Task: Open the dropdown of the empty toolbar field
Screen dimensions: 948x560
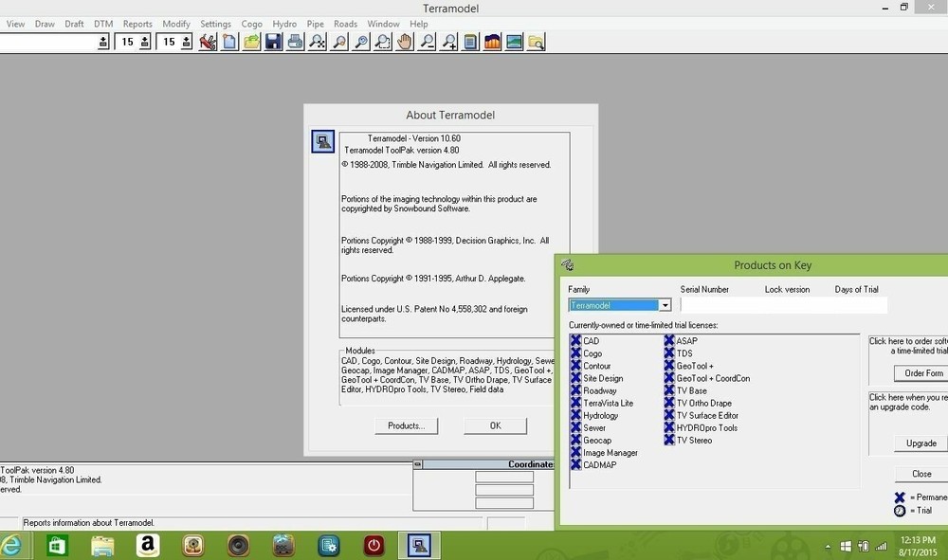Action: click(102, 42)
